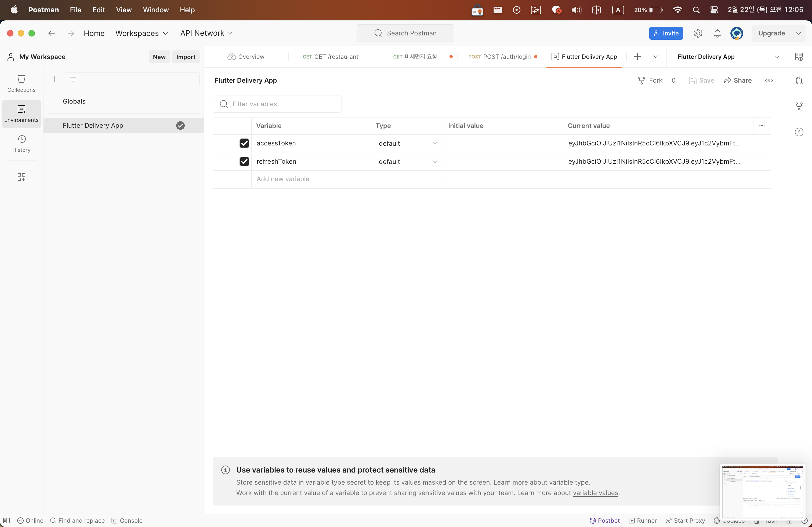
Task: Expand the API Network dropdown
Action: [x=206, y=33]
